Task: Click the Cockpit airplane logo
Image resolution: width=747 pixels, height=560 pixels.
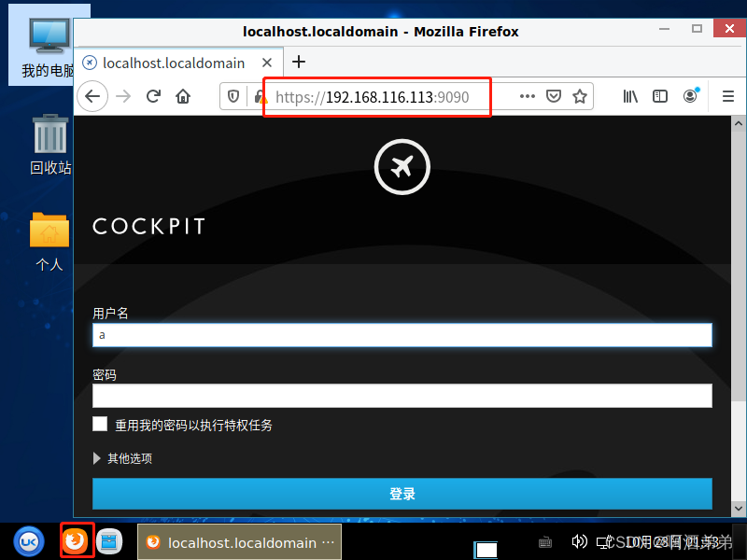Action: [402, 167]
